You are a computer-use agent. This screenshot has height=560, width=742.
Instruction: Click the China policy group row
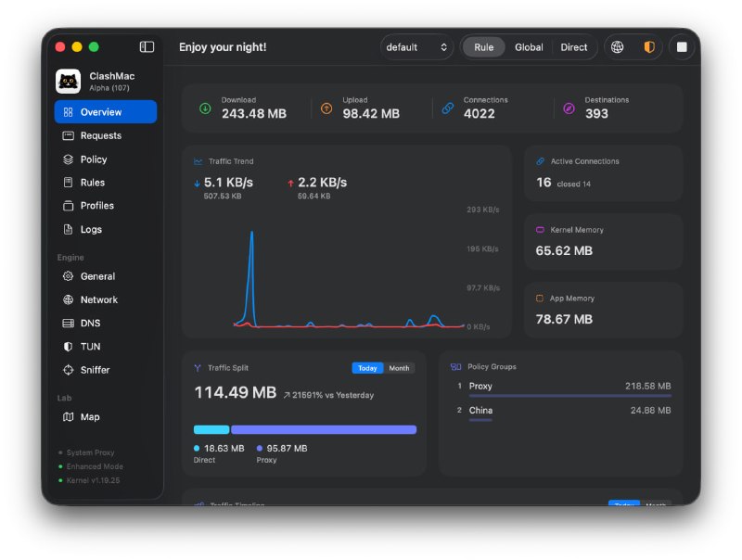click(x=564, y=413)
